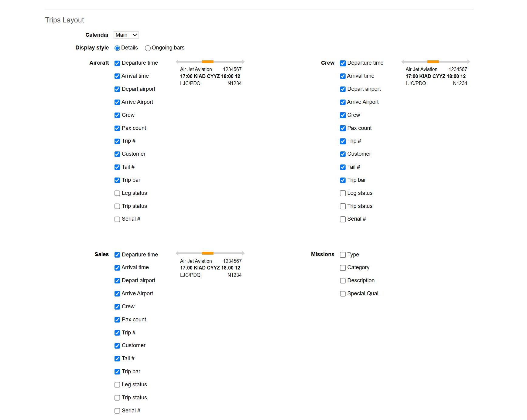
Task: Enable Trip status for Aircraft
Action: pos(117,206)
